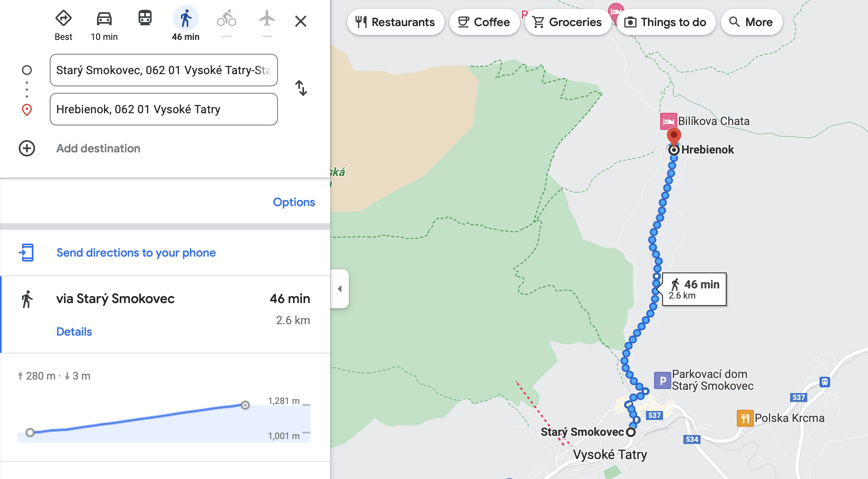
Task: Select the driving travel mode icon
Action: (x=104, y=19)
